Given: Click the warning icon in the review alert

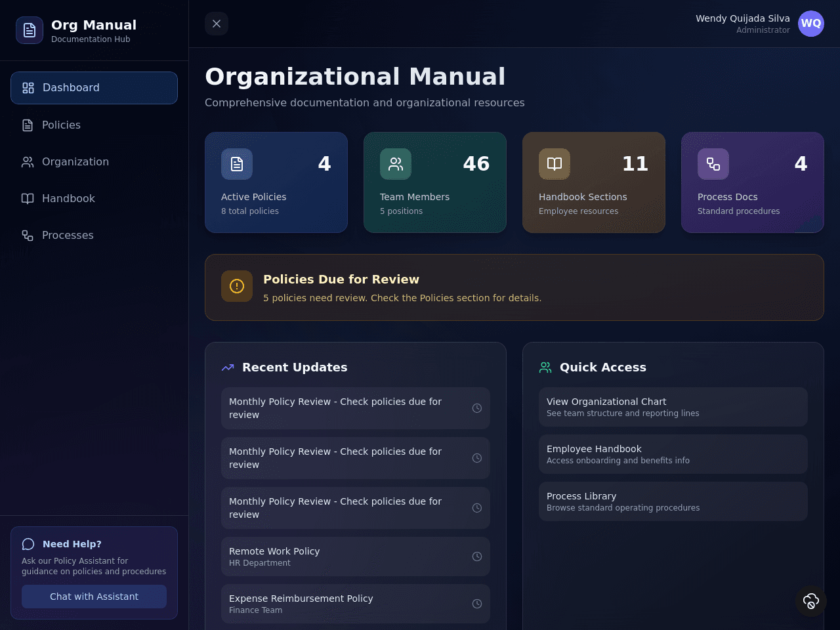Looking at the screenshot, I should pos(237,286).
